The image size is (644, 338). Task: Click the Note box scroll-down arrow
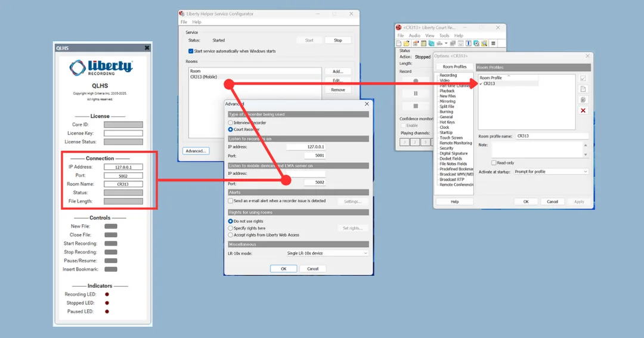[x=586, y=154]
